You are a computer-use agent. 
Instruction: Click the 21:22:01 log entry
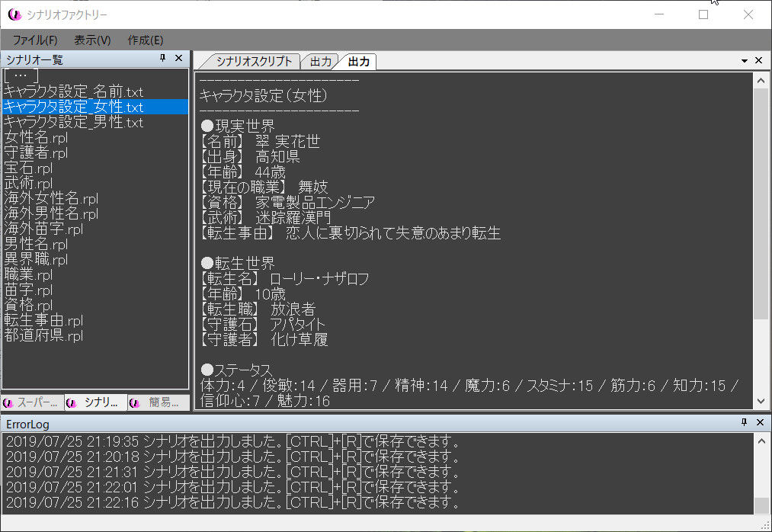(232, 487)
